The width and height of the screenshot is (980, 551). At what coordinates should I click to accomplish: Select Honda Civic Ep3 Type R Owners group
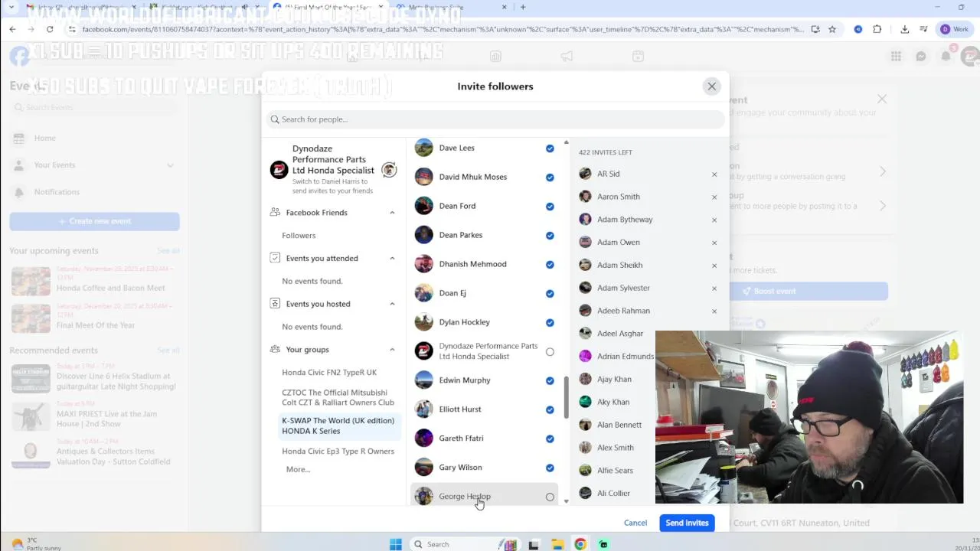click(338, 452)
